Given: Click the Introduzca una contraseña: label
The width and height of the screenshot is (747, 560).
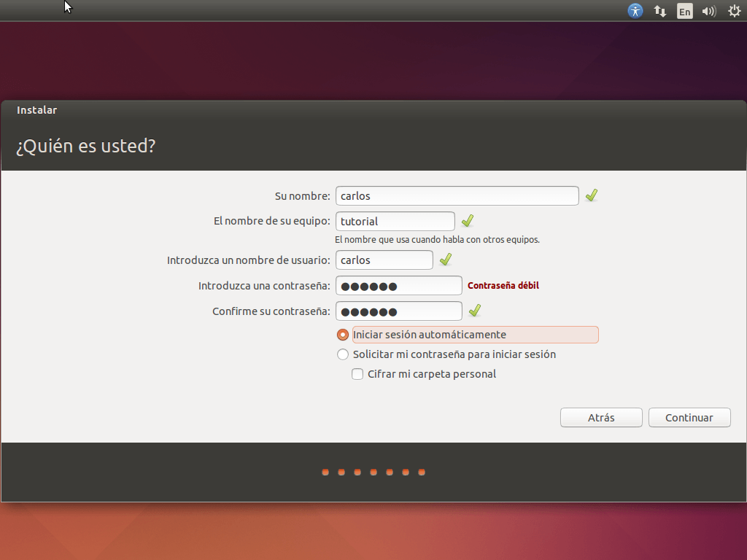Looking at the screenshot, I should 264,286.
